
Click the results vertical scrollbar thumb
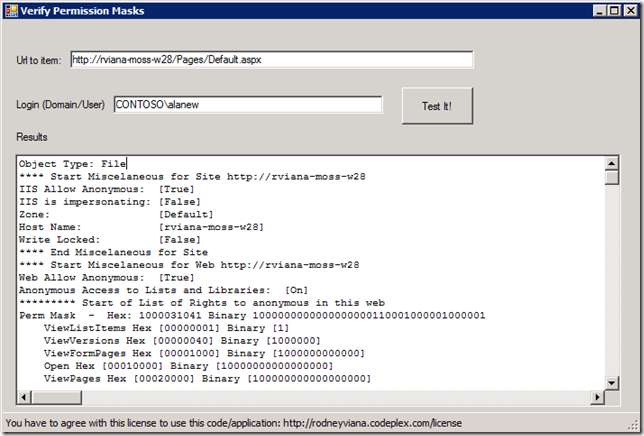pyautogui.click(x=612, y=178)
